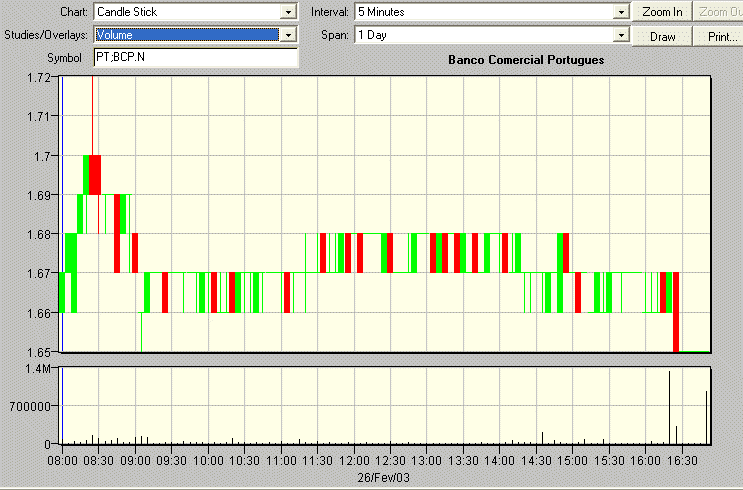This screenshot has height=490, width=743.
Task: Click the 1.71 price axis label
Action: (x=39, y=116)
